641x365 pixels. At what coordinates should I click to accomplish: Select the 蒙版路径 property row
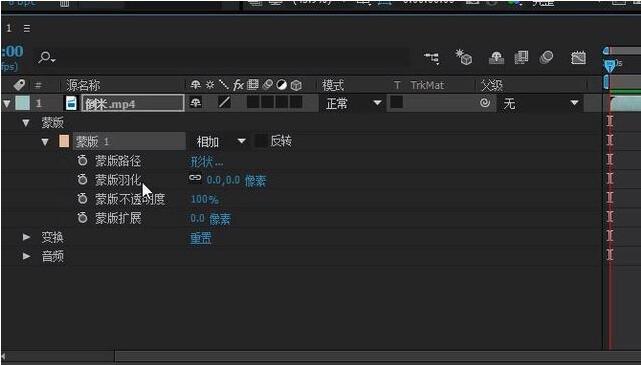pyautogui.click(x=118, y=161)
